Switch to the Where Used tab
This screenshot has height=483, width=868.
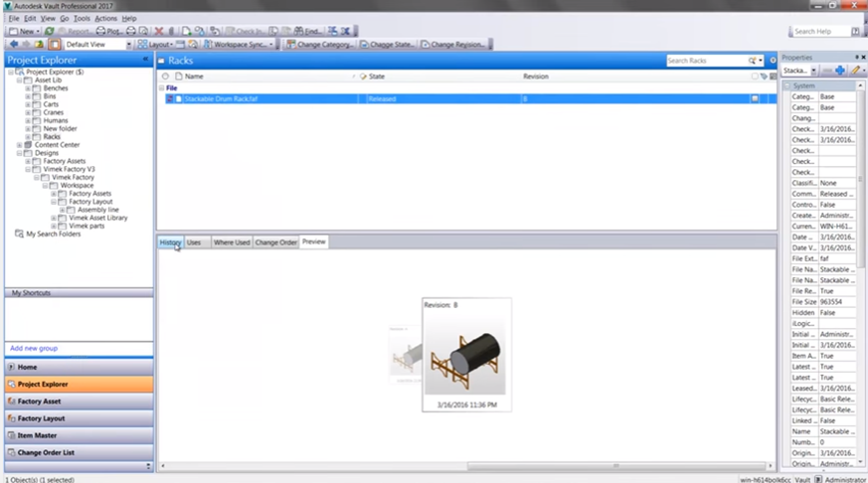[x=232, y=242]
